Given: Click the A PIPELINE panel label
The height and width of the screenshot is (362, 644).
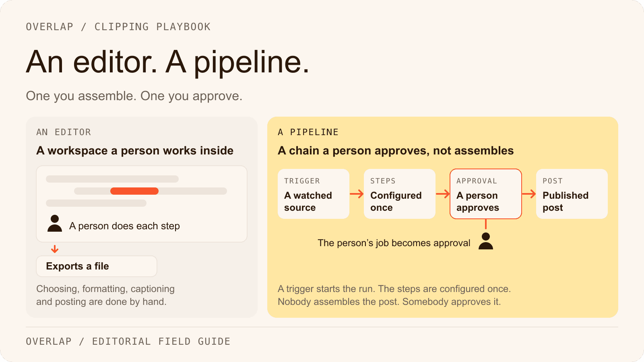Looking at the screenshot, I should (308, 132).
